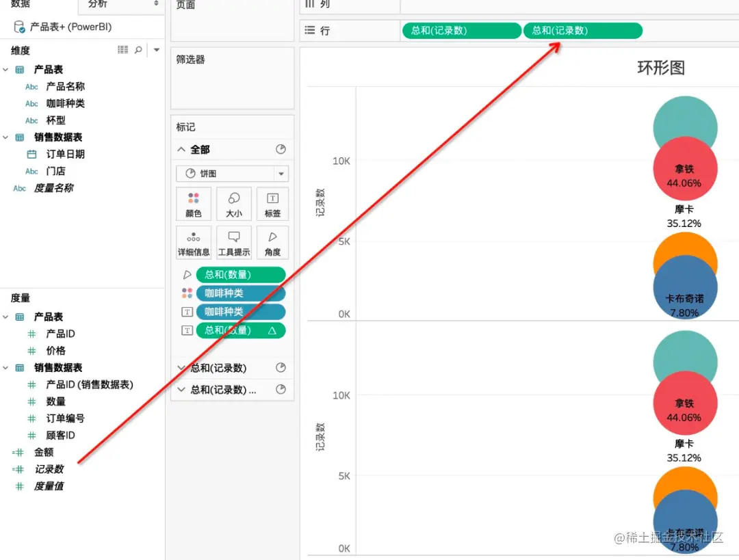Click the 角度 marks button

pos(272,243)
